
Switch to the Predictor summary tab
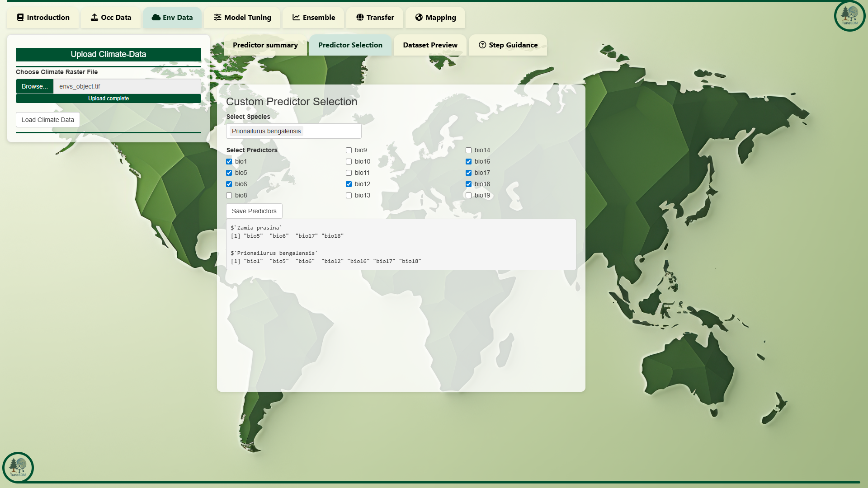point(265,45)
